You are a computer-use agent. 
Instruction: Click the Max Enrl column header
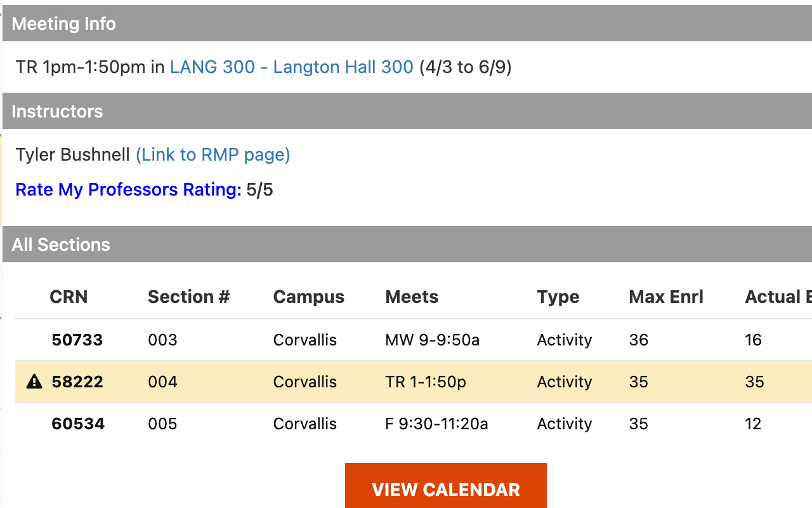666,297
